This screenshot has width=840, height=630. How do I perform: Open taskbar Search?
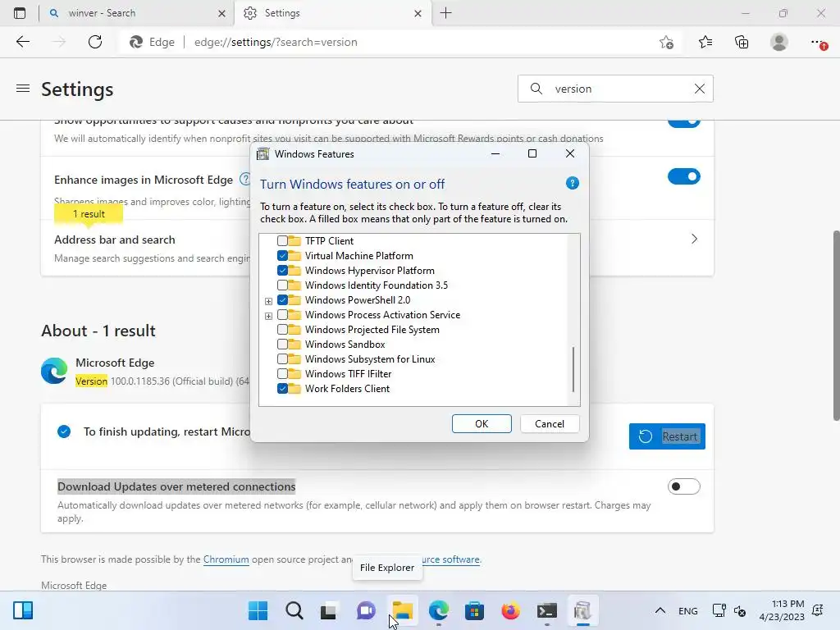(x=294, y=610)
